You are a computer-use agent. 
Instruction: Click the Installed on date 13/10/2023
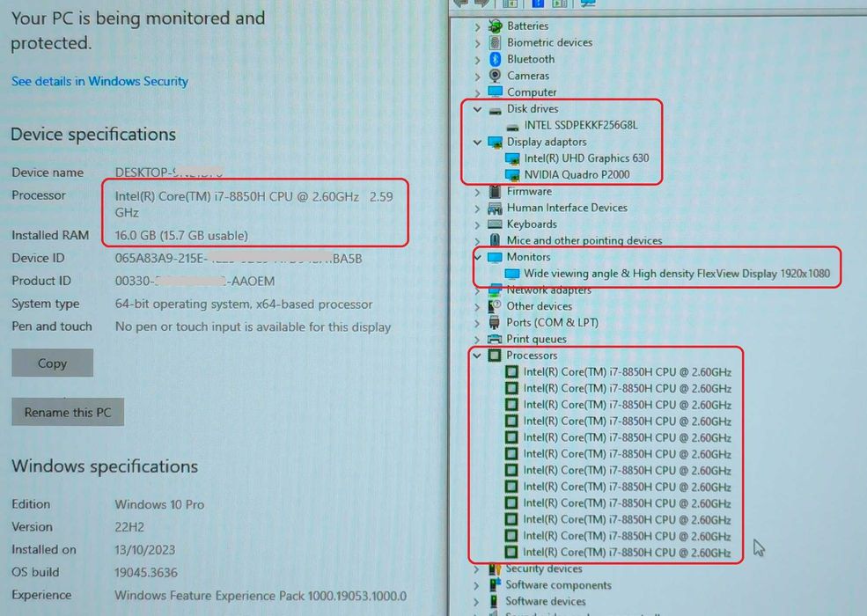click(x=145, y=550)
